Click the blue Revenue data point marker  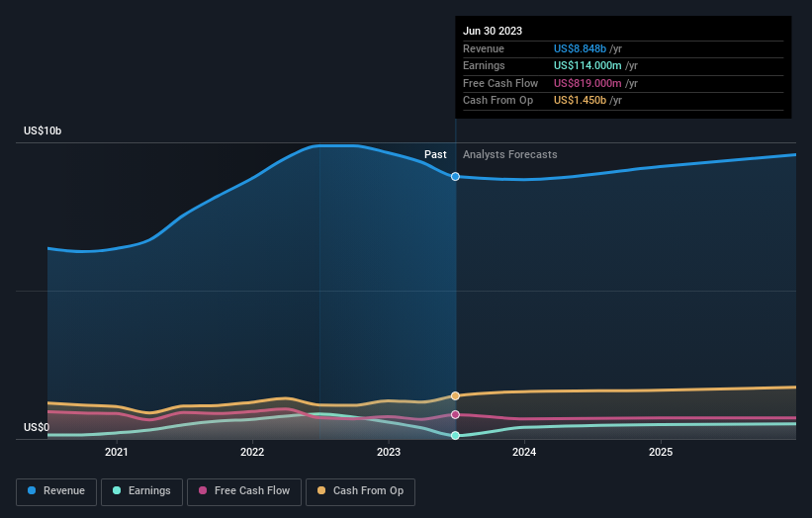[x=455, y=177]
